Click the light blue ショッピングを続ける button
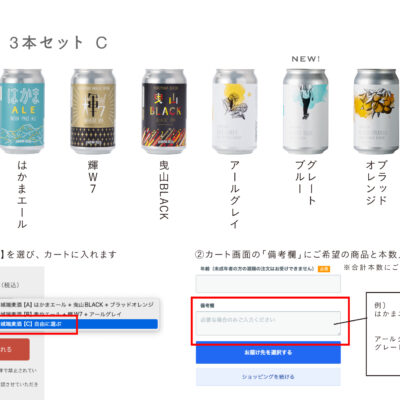The height and width of the screenshot is (400, 400). click(x=268, y=377)
